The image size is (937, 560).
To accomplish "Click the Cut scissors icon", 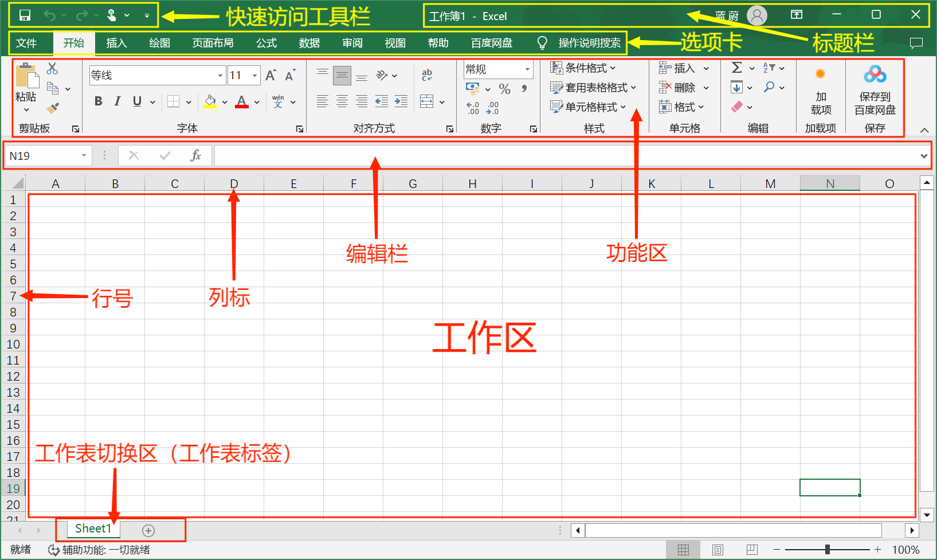I will pyautogui.click(x=52, y=69).
